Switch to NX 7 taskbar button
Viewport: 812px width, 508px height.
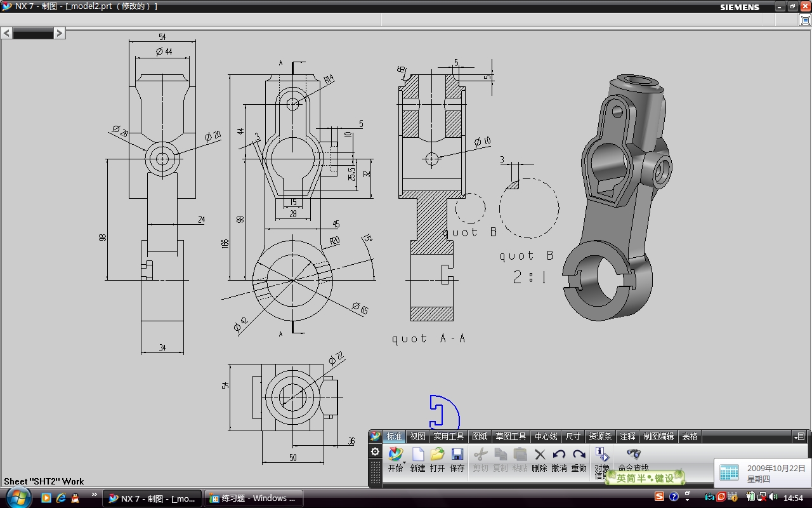pyautogui.click(x=152, y=498)
